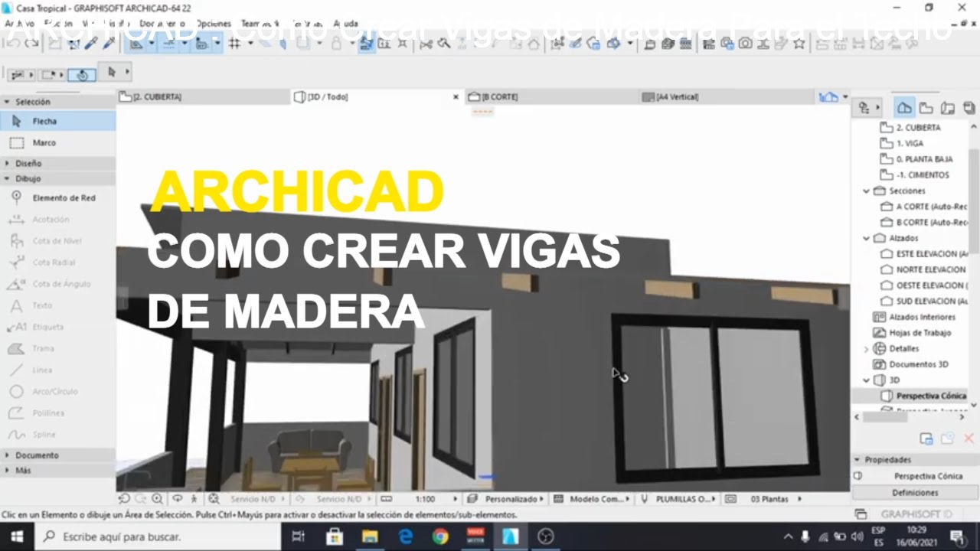Open the Windows Start menu

(x=16, y=536)
